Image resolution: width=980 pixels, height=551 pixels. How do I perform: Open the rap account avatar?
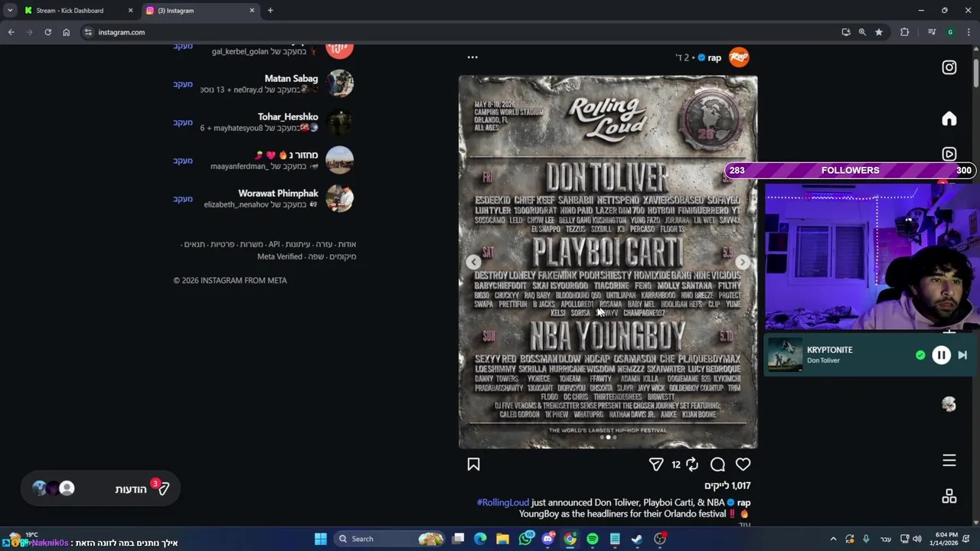point(739,57)
